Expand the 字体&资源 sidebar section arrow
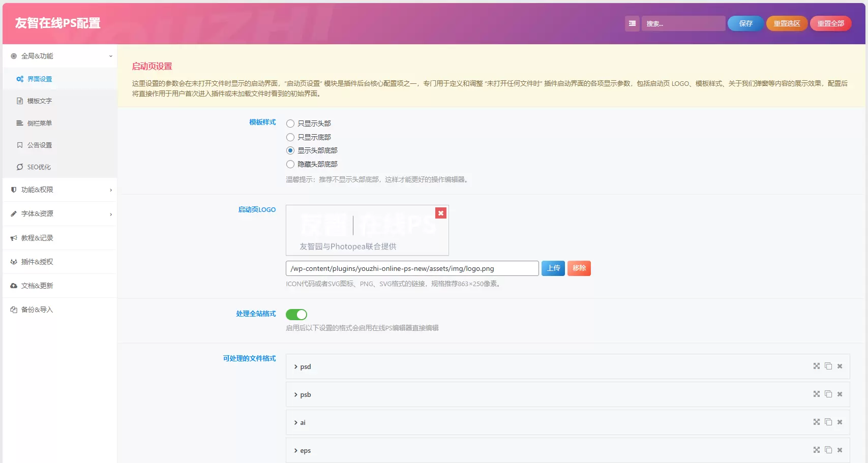 (x=111, y=214)
